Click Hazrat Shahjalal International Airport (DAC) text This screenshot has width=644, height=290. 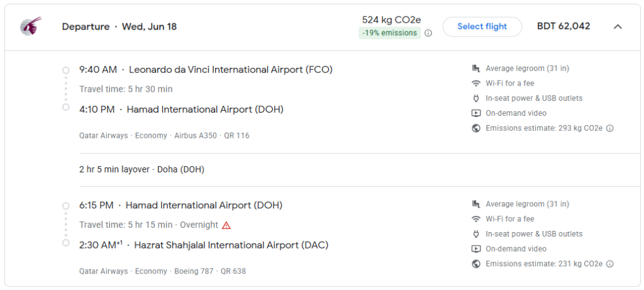(x=231, y=245)
